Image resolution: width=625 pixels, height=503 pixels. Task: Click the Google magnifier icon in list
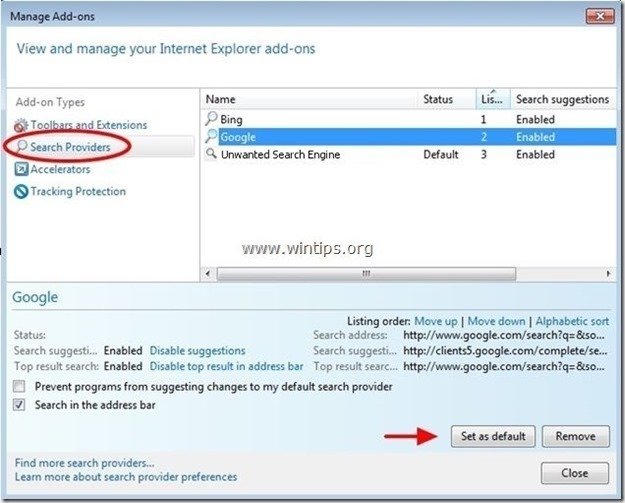coord(211,137)
